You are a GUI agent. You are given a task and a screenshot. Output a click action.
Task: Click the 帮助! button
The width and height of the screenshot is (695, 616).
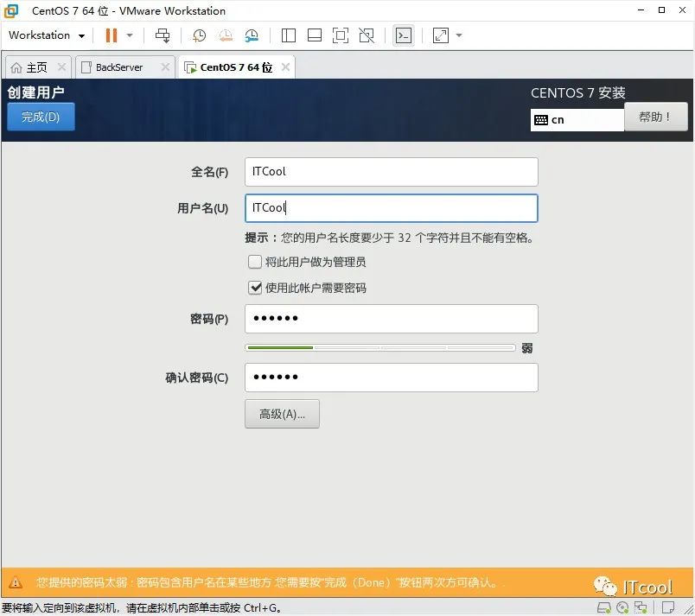(x=655, y=117)
